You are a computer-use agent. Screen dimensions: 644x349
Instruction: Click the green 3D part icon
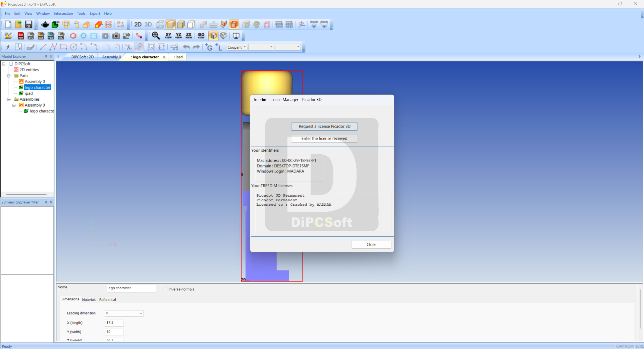click(x=56, y=24)
